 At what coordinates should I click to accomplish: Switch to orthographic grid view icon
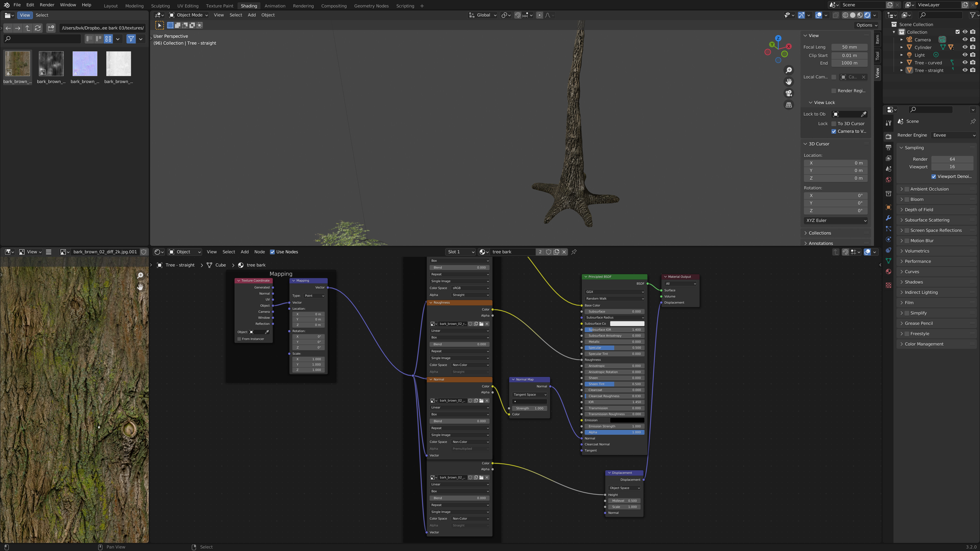pos(789,105)
